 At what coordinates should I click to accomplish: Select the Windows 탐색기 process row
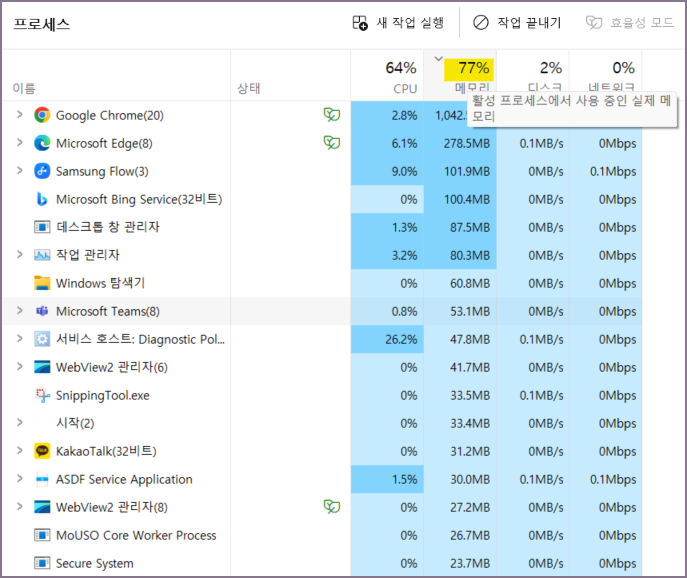pyautogui.click(x=322, y=283)
